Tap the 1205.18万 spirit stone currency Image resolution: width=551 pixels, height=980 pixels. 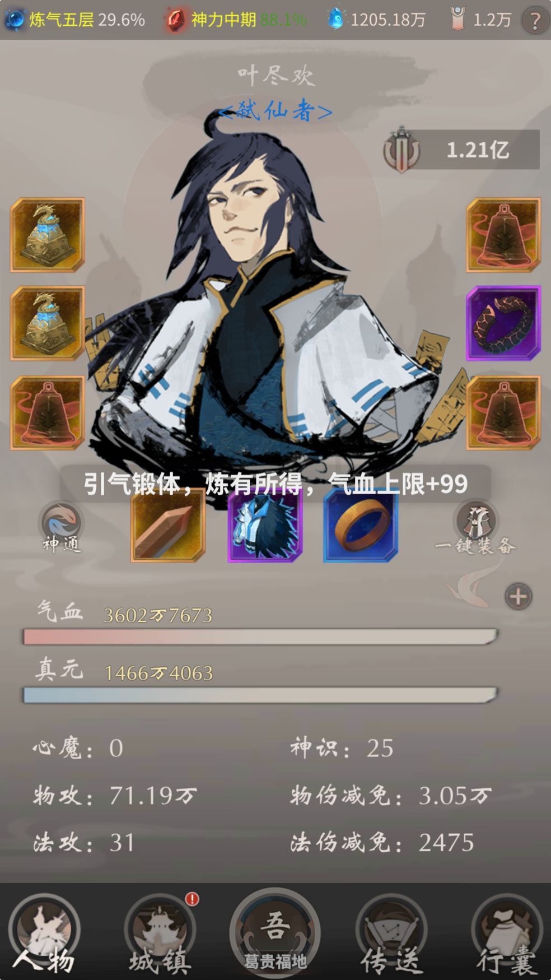click(376, 20)
